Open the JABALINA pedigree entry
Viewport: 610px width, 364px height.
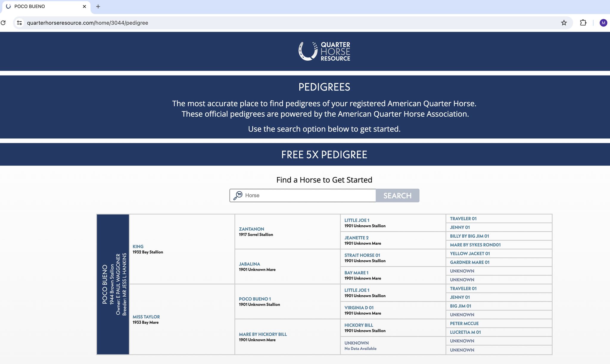point(249,264)
